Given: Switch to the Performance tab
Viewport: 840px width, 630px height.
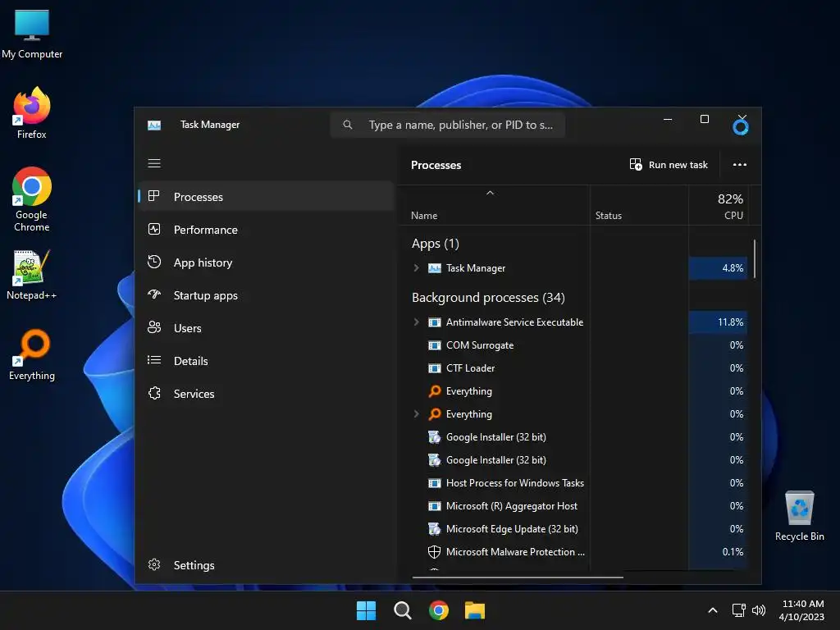Looking at the screenshot, I should pyautogui.click(x=267, y=230).
